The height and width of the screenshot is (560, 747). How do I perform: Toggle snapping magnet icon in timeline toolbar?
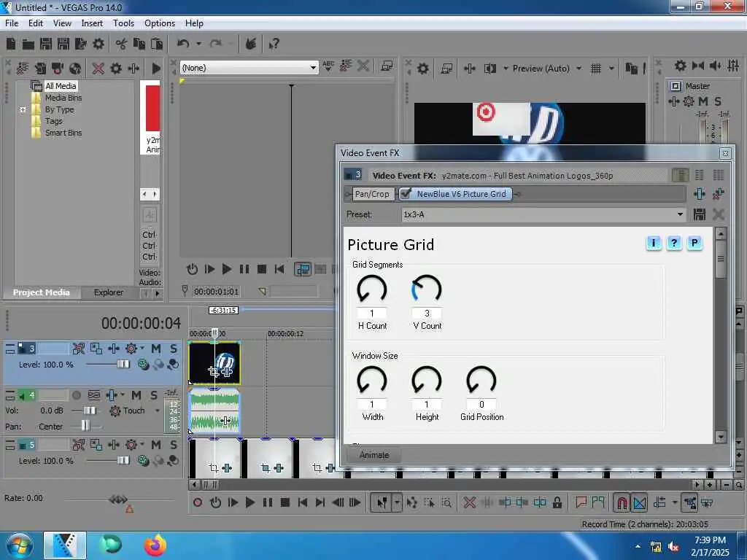[x=622, y=502]
